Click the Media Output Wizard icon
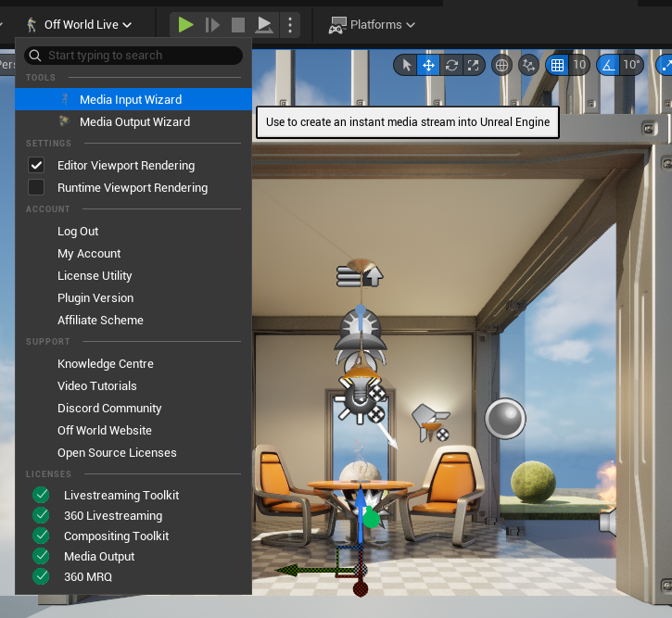Screen dimensions: 672x618 point(64,121)
